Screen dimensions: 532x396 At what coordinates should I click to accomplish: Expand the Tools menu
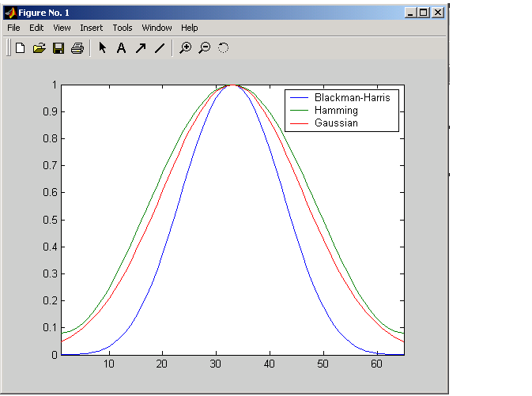coord(123,28)
